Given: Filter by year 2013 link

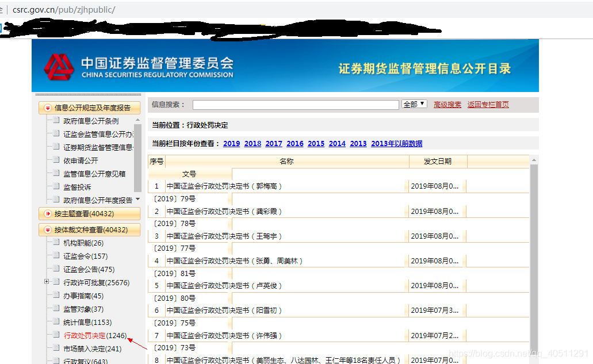Looking at the screenshot, I should click(x=358, y=144).
